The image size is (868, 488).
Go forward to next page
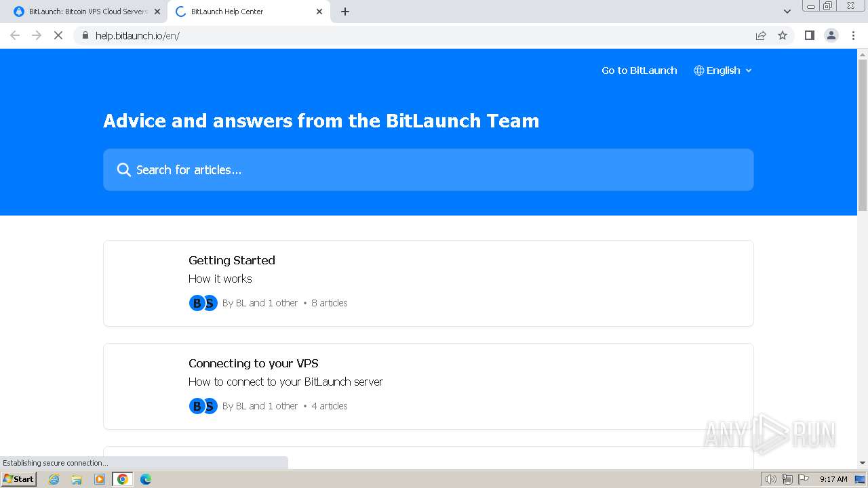coord(37,35)
